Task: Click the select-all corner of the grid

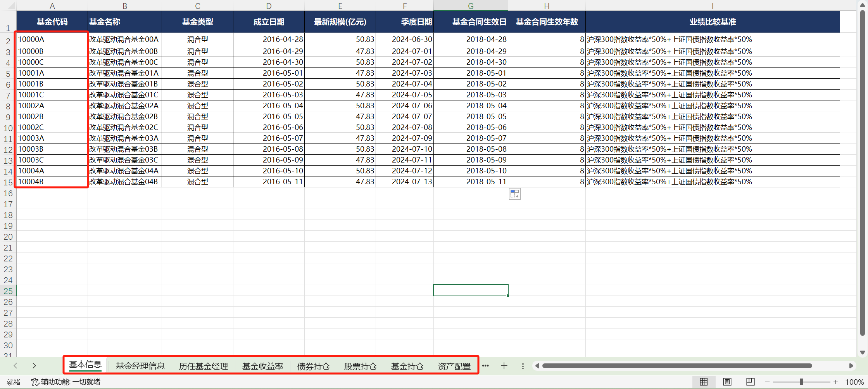Action: tap(9, 5)
